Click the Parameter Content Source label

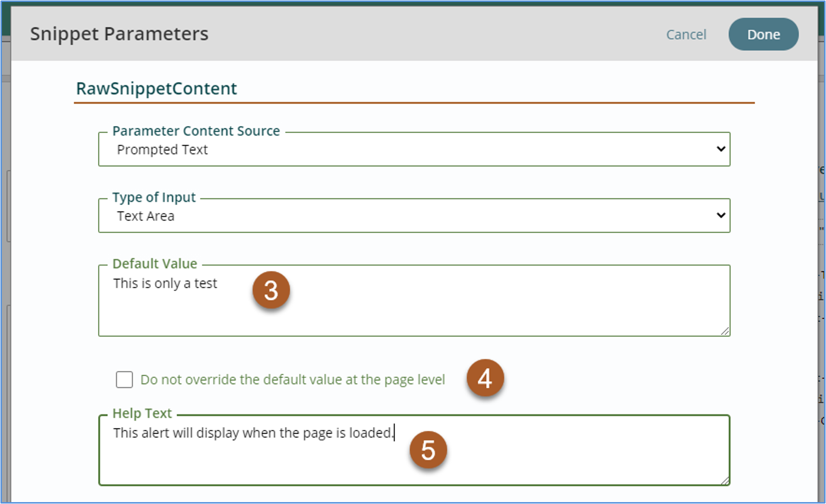[196, 131]
